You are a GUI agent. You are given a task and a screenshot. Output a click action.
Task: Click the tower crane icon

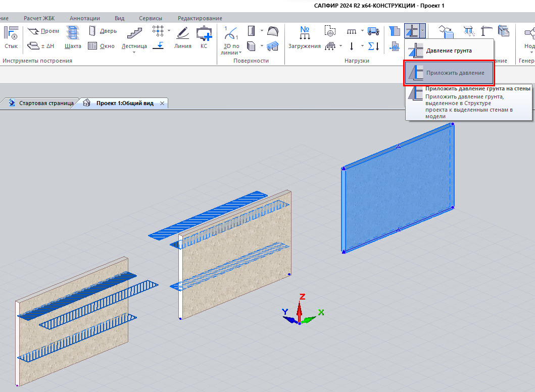487,31
